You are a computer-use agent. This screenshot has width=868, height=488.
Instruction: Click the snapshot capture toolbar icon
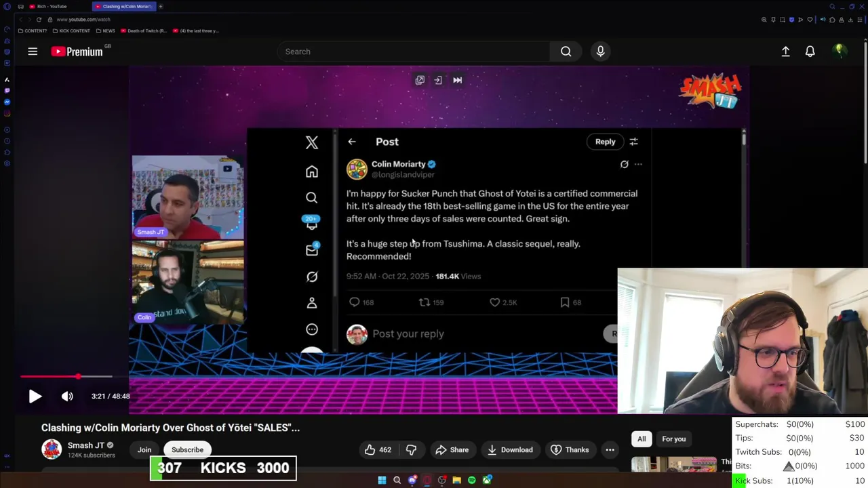click(783, 20)
